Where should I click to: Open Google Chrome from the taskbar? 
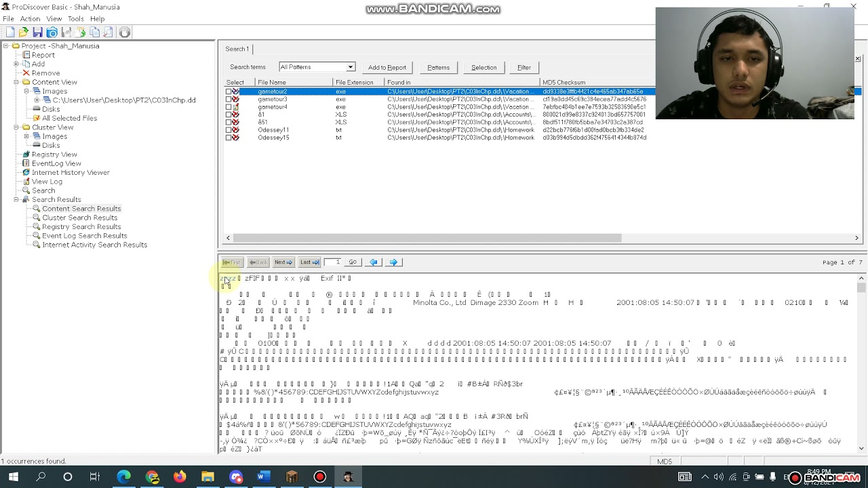(152, 477)
